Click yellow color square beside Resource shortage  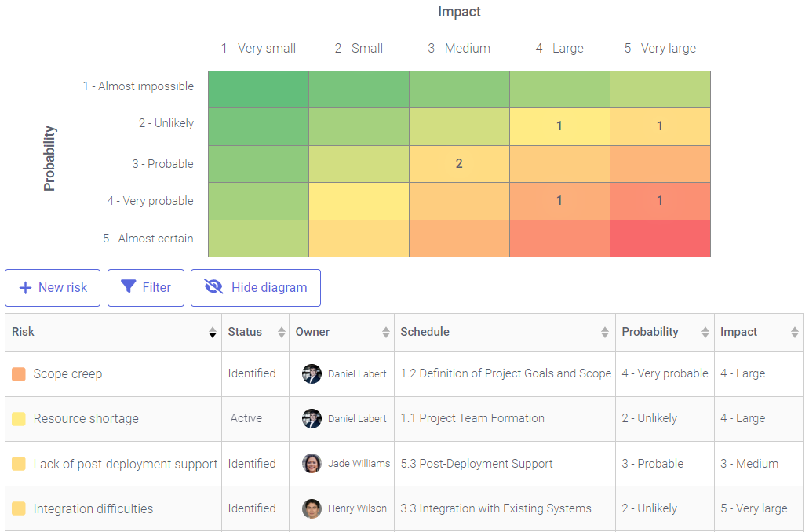click(19, 419)
